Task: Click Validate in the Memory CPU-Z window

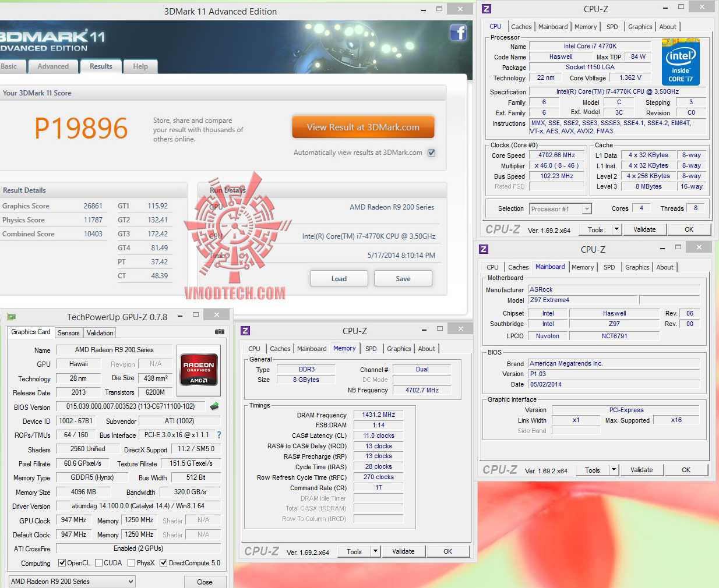Action: click(x=403, y=551)
